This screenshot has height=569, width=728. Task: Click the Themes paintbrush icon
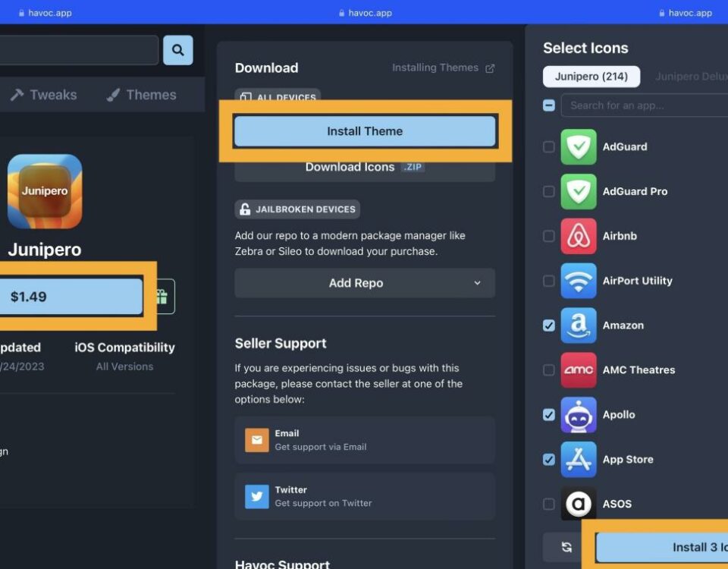[113, 95]
